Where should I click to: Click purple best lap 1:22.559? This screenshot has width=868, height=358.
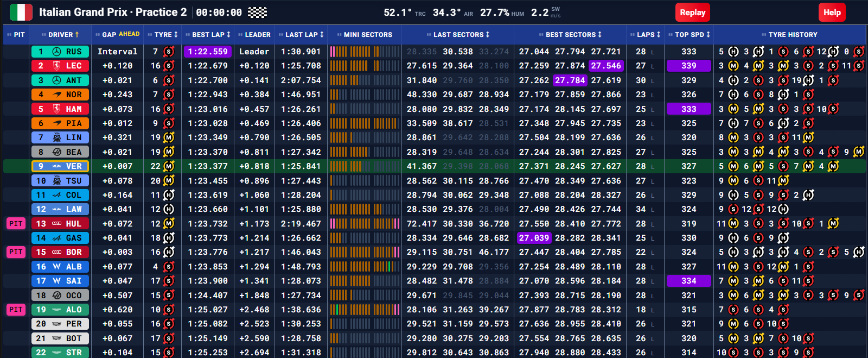[x=208, y=52]
